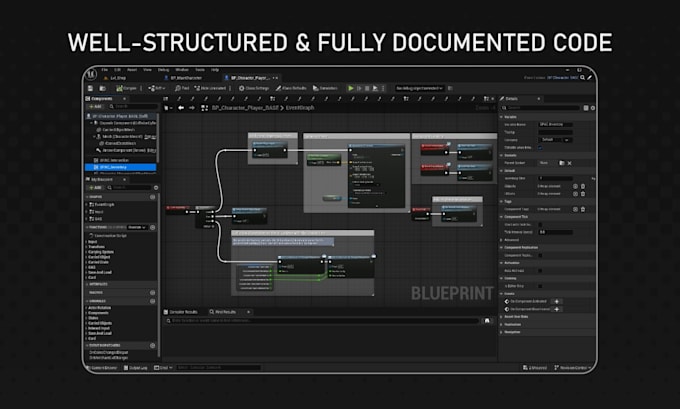Stop the play session
This screenshot has width=680, height=409.
[367, 88]
